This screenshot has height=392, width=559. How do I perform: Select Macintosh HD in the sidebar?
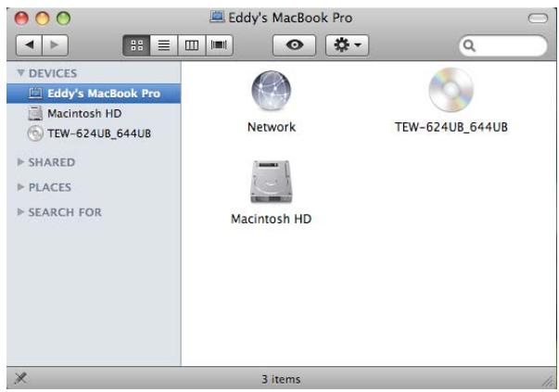click(x=94, y=113)
